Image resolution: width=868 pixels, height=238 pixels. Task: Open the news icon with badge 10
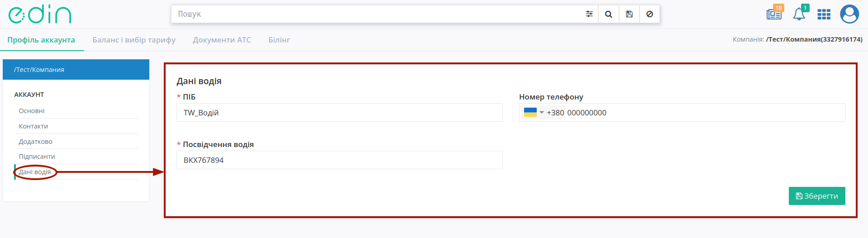click(x=774, y=14)
